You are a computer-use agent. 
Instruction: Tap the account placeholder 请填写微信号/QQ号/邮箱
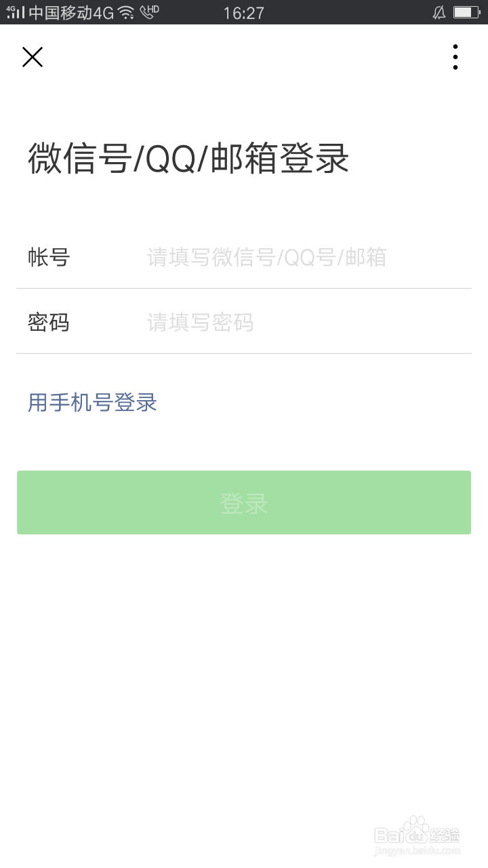point(266,258)
